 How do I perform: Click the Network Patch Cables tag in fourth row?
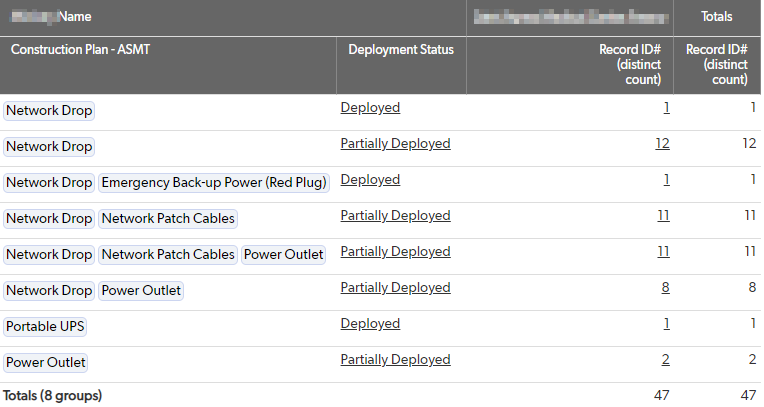(168, 219)
